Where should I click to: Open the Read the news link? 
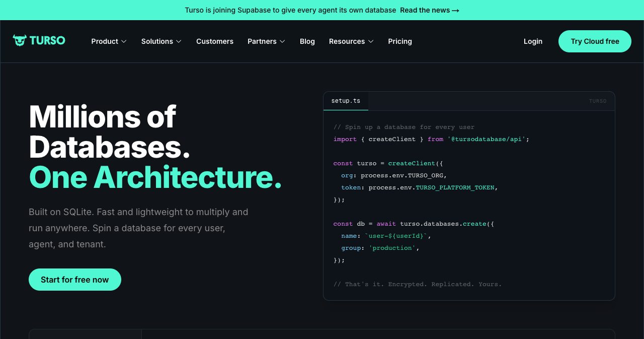[x=430, y=10]
